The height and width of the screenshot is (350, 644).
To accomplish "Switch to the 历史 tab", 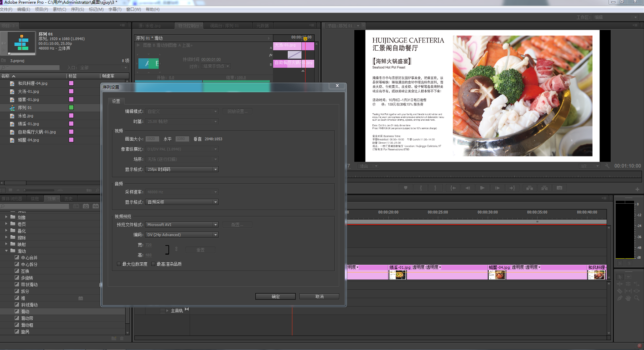I will pos(68,199).
